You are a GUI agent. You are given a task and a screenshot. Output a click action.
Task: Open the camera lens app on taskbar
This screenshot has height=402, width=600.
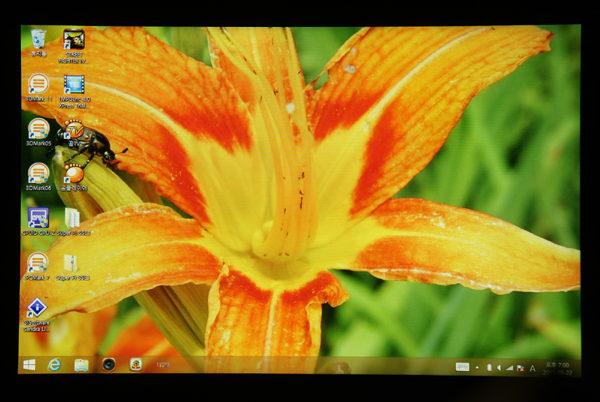109,365
